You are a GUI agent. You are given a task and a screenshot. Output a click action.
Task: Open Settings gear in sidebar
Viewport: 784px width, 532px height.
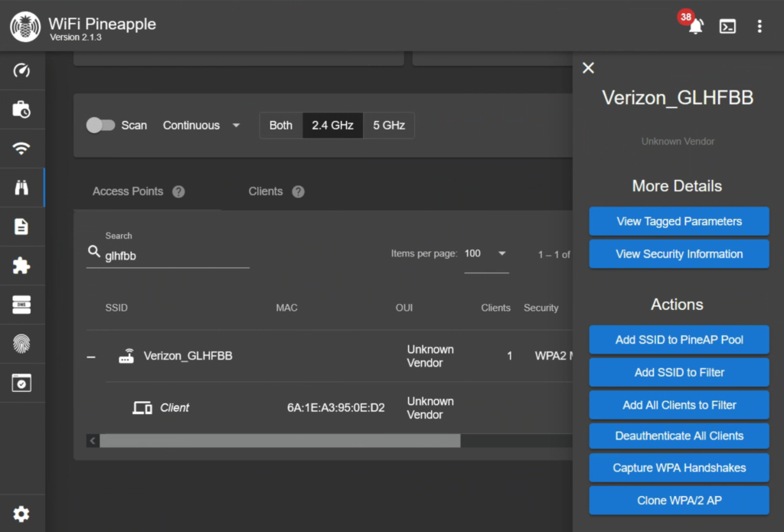coord(21,514)
